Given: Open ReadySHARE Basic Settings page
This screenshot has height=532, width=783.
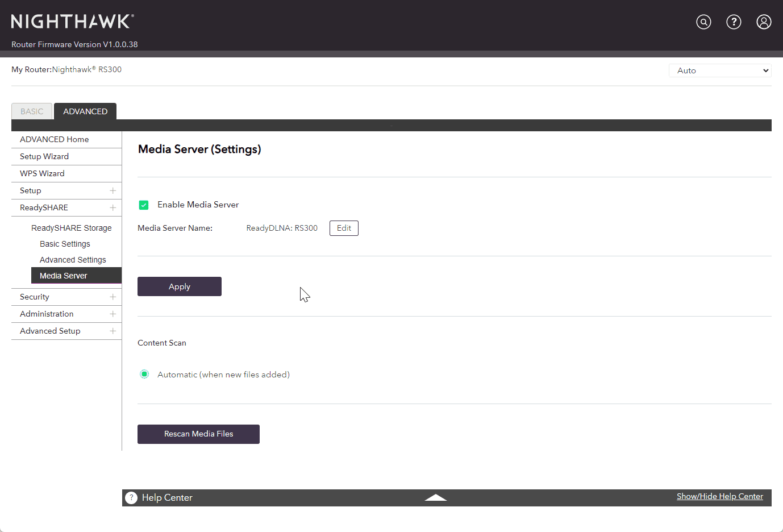Looking at the screenshot, I should click(65, 244).
